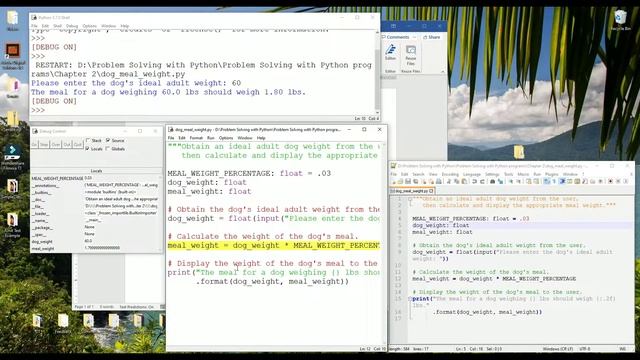The height and width of the screenshot is (360, 640).
Task: Open the Run menu in IDLE editor window
Action: [211, 138]
